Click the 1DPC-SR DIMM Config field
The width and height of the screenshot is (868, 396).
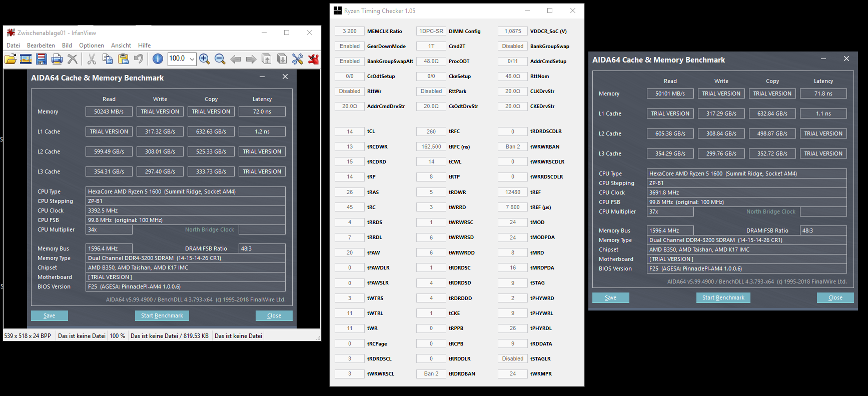[x=431, y=31]
